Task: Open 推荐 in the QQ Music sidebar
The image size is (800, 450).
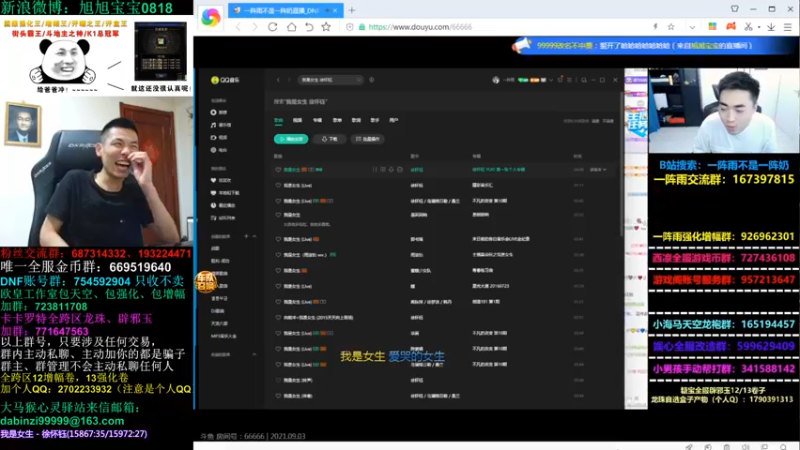Action: point(218,112)
